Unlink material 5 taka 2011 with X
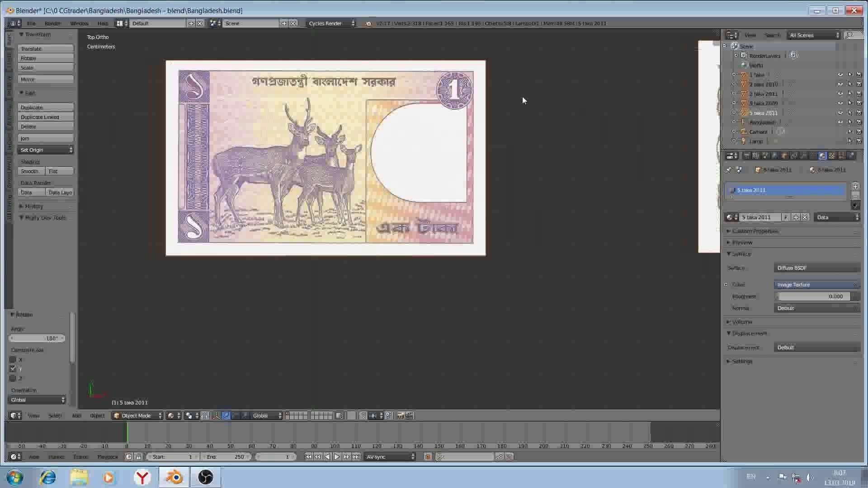The width and height of the screenshot is (868, 488). 805,217
